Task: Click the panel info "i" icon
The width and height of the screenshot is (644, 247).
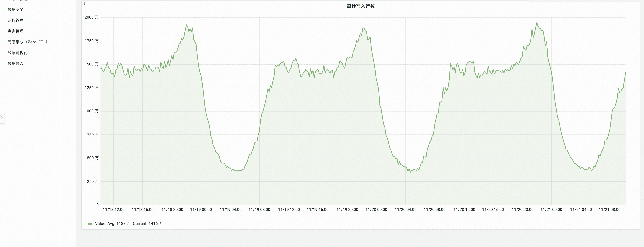Action: pos(84,4)
